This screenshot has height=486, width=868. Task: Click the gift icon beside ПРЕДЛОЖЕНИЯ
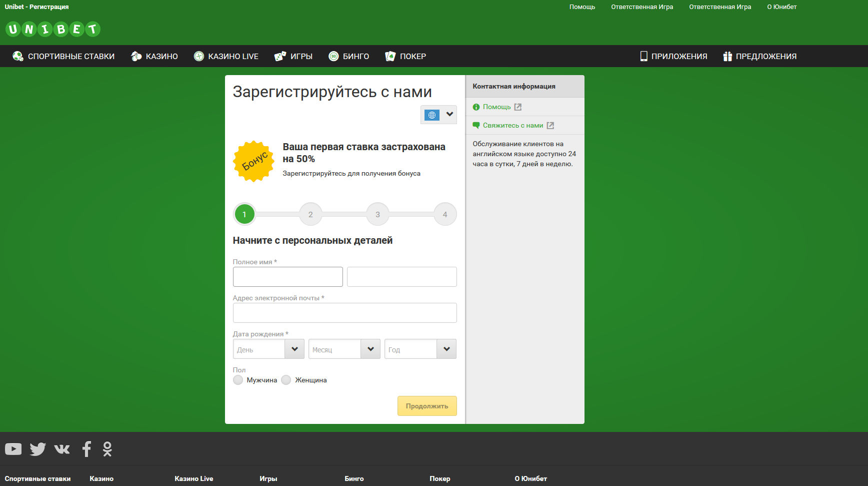(x=727, y=56)
